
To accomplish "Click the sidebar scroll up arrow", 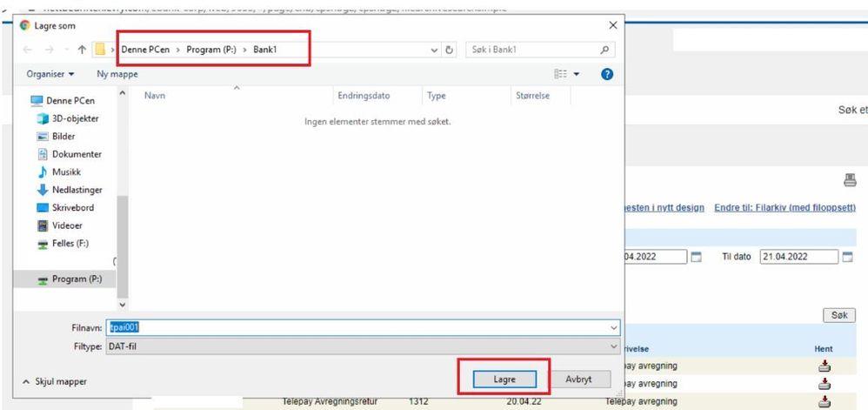I will [x=123, y=93].
